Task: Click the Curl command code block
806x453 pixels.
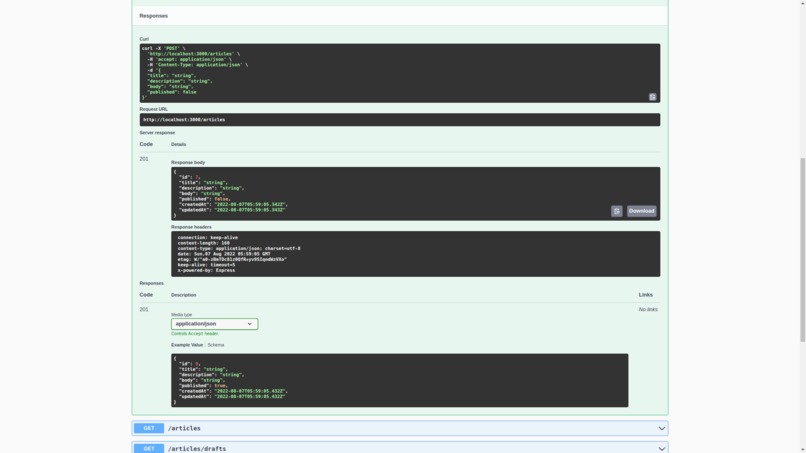Action: point(399,73)
